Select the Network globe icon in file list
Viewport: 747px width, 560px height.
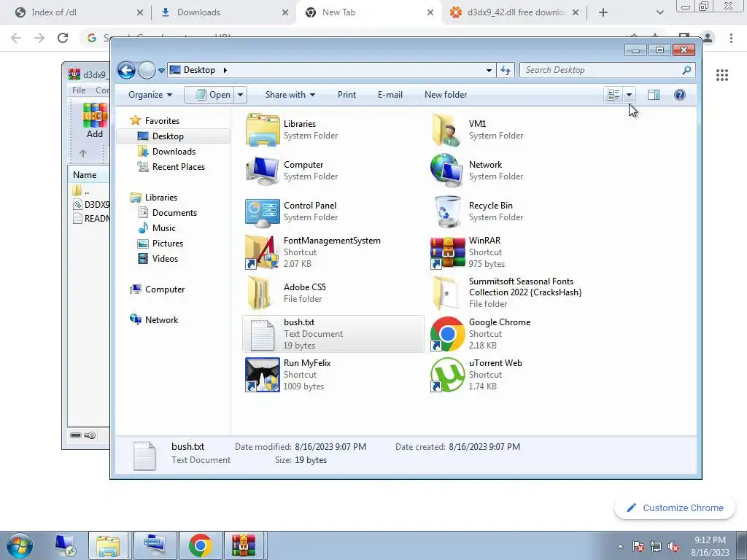(447, 170)
